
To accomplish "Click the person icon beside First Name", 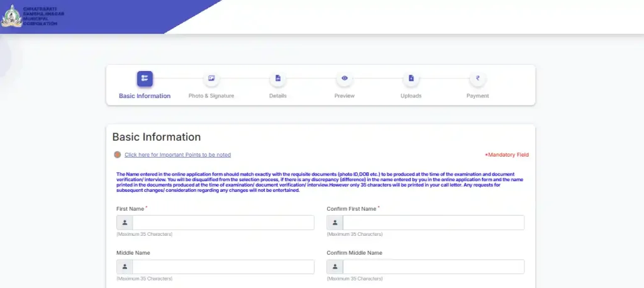I will tap(125, 223).
